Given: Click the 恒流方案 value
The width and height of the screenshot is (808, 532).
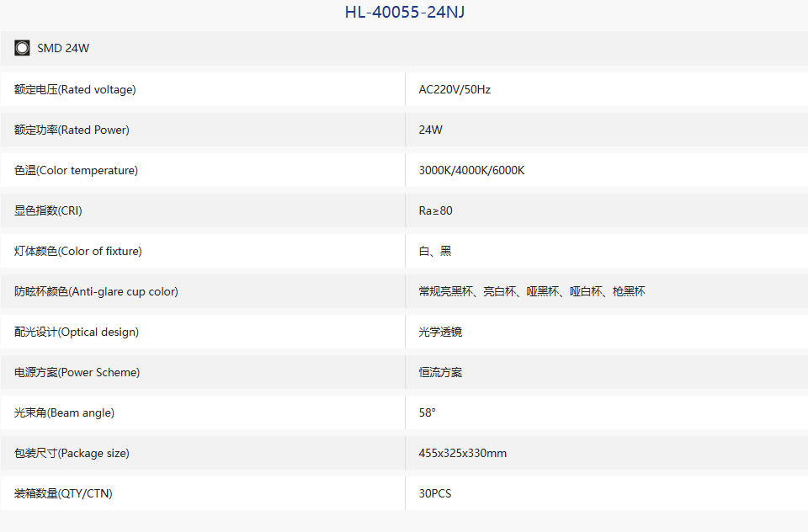Looking at the screenshot, I should [440, 372].
